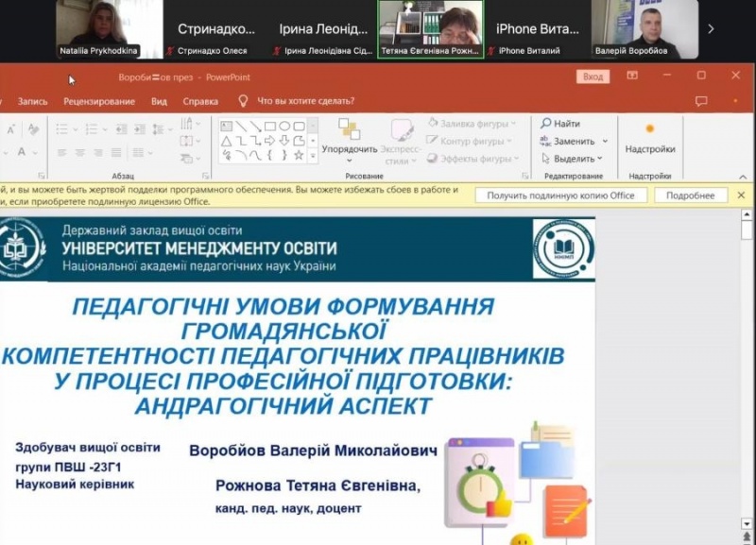
Task: Click the Получить подлинную копию Office button
Action: click(561, 196)
